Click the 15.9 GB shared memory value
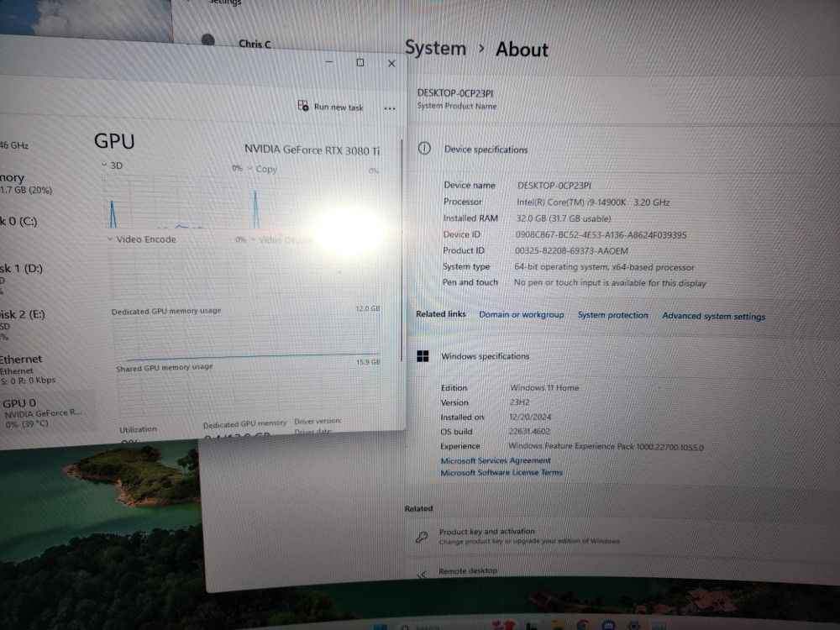The image size is (840, 630). (368, 362)
